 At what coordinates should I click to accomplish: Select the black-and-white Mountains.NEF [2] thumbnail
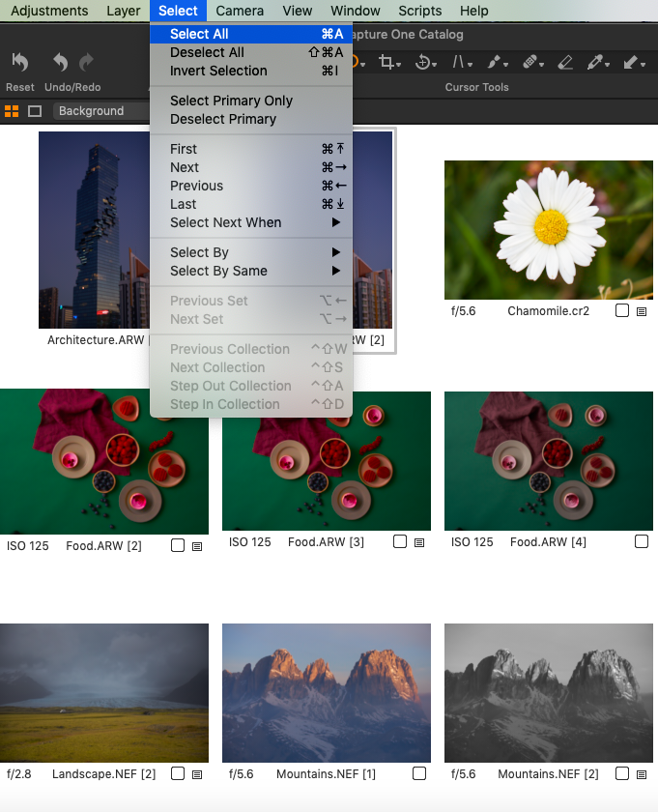(549, 693)
